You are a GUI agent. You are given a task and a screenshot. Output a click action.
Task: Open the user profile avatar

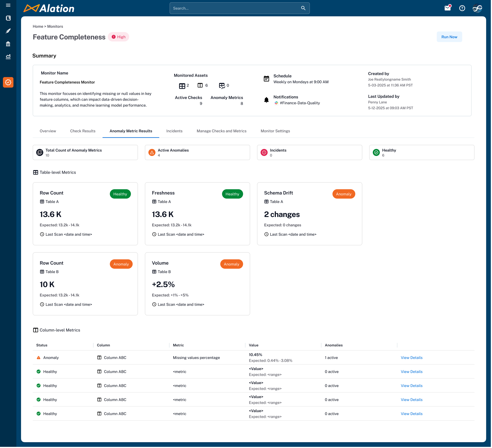point(477,8)
